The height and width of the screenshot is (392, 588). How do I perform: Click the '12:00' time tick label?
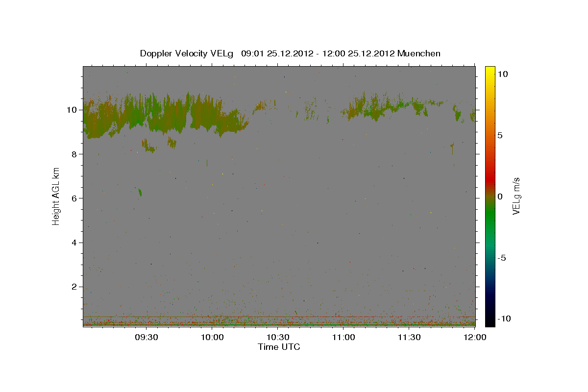474,337
